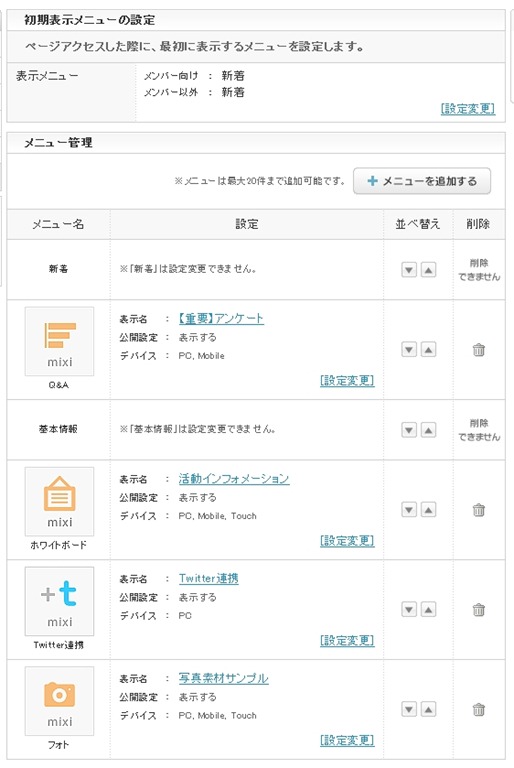Click the Twitter連携 app icon
The height and width of the screenshot is (768, 514).
coord(59,601)
